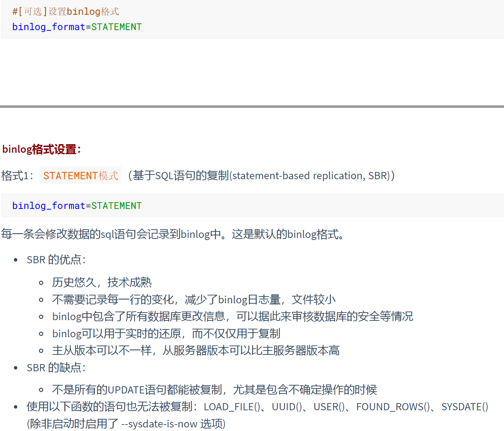Click the top 'binlog_format=STATEMENT' code line
The width and height of the screenshot is (504, 431).
click(x=77, y=27)
